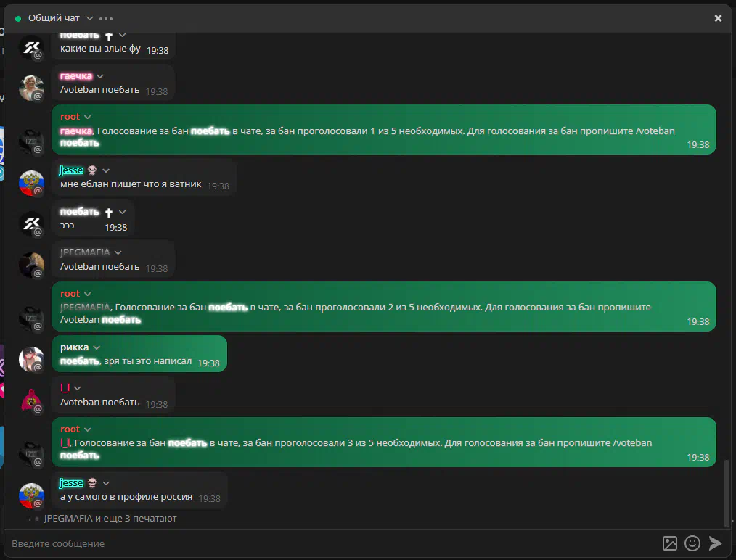
Task: Click the attach image icon
Action: pos(670,543)
